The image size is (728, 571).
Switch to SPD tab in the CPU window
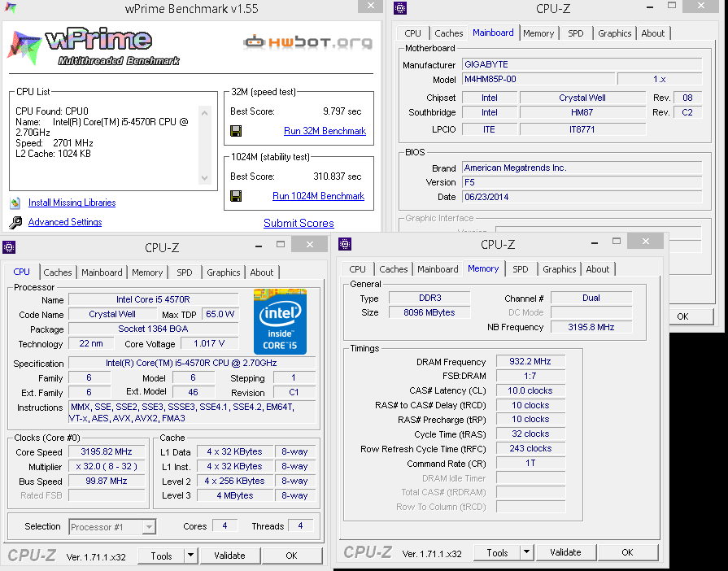(185, 272)
